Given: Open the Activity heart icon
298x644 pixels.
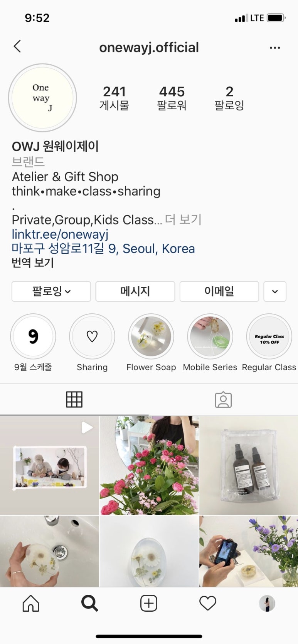Looking at the screenshot, I should [x=208, y=603].
